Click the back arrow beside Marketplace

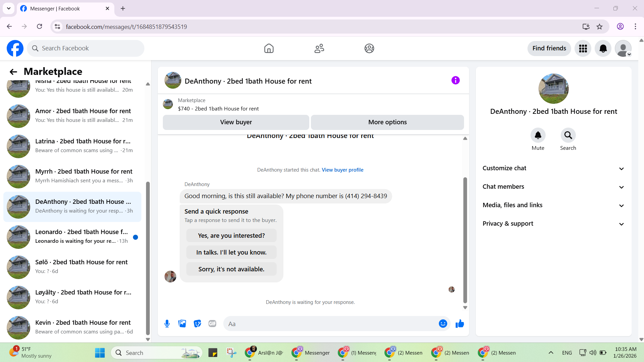[x=13, y=72]
